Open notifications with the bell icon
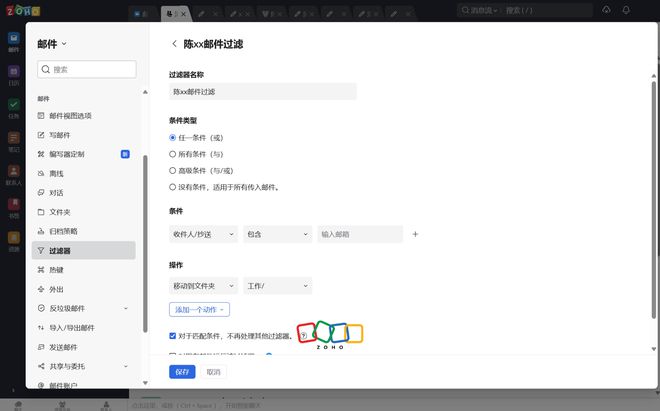The height and width of the screenshot is (411, 660). [x=626, y=10]
